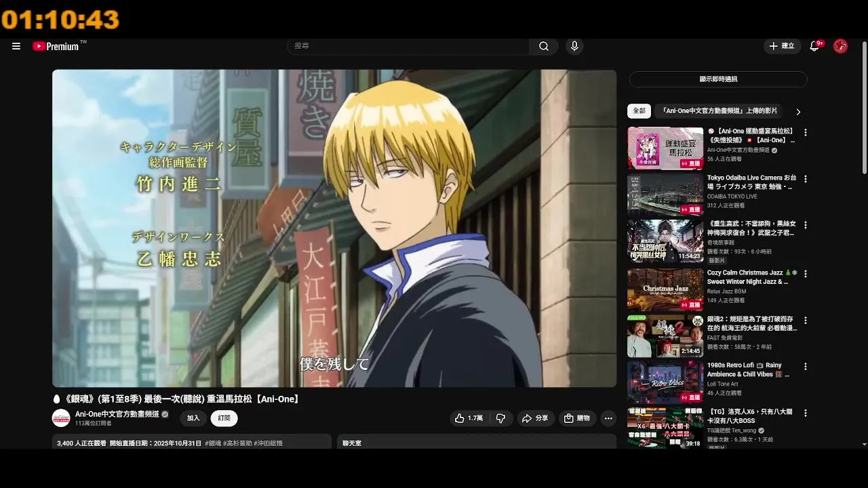Open the notifications bell
Image resolution: width=868 pixels, height=488 pixels.
pos(815,46)
